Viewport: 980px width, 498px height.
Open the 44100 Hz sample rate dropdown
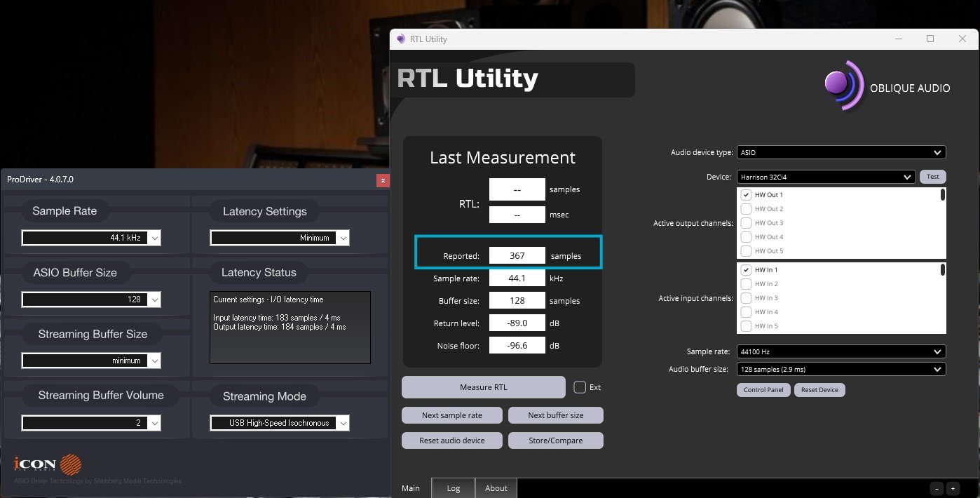pyautogui.click(x=841, y=351)
